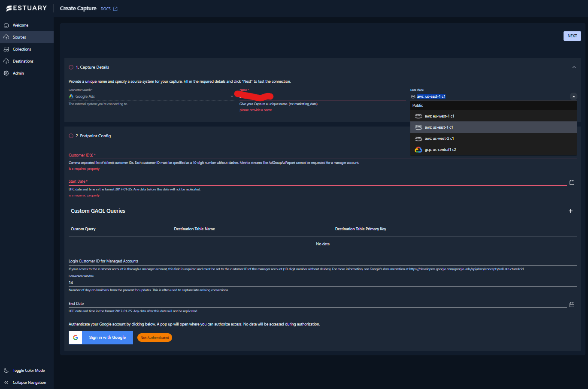Click the Google Ads connector icon
The image size is (588, 389).
(x=71, y=96)
